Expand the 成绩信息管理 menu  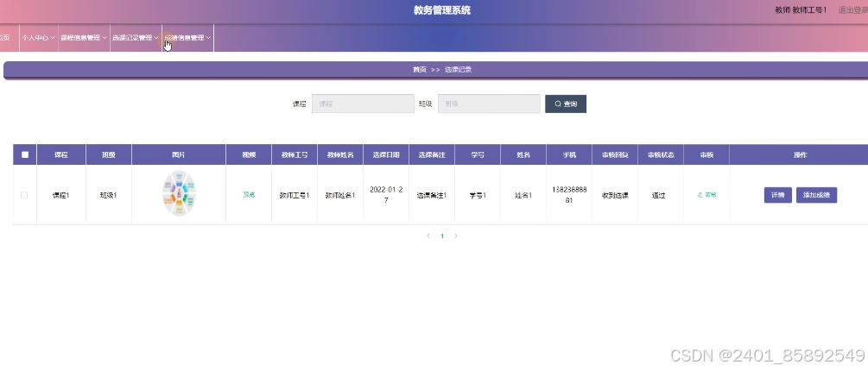[x=187, y=38]
